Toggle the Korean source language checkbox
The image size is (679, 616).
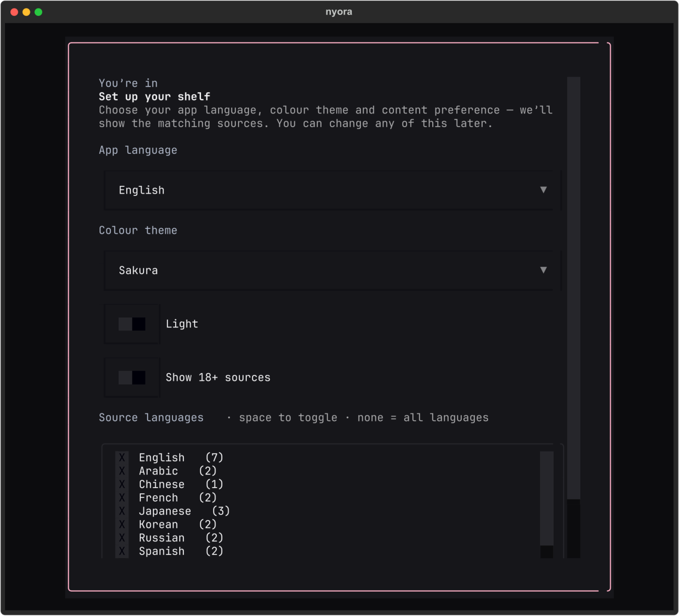(x=122, y=524)
